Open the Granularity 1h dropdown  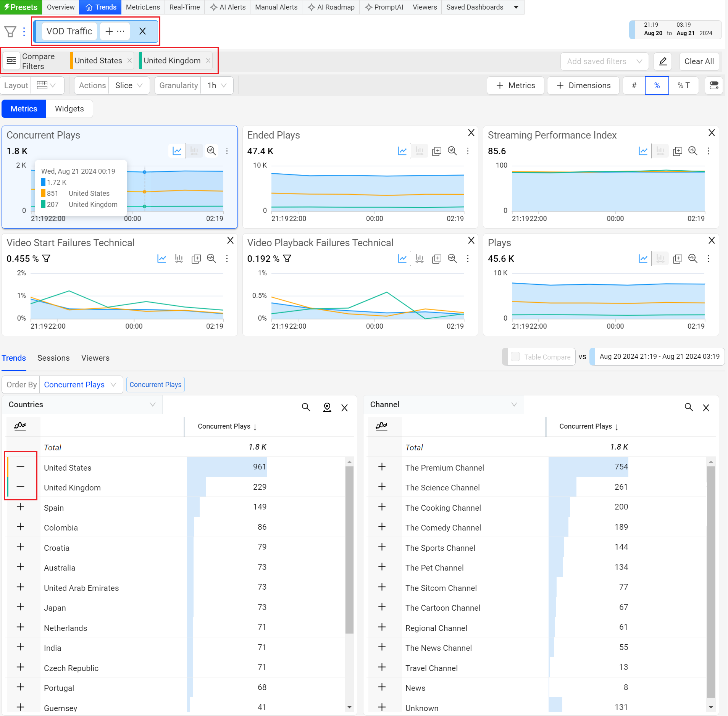pyautogui.click(x=217, y=85)
